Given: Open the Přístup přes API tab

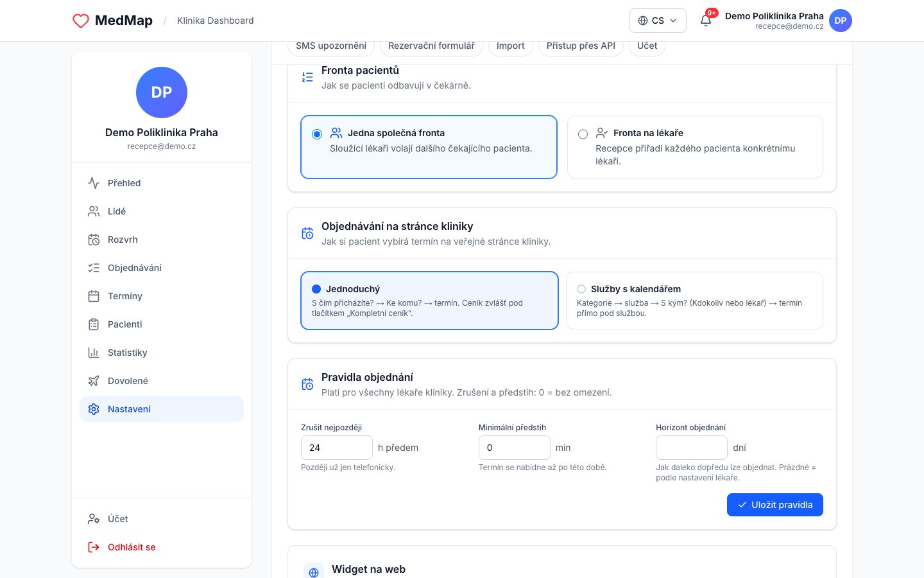Looking at the screenshot, I should click(x=581, y=46).
